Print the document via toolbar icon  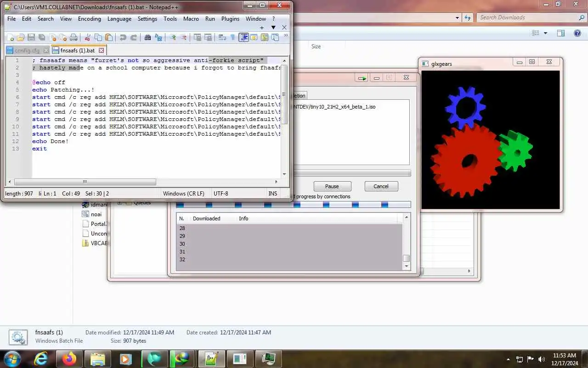click(x=73, y=38)
